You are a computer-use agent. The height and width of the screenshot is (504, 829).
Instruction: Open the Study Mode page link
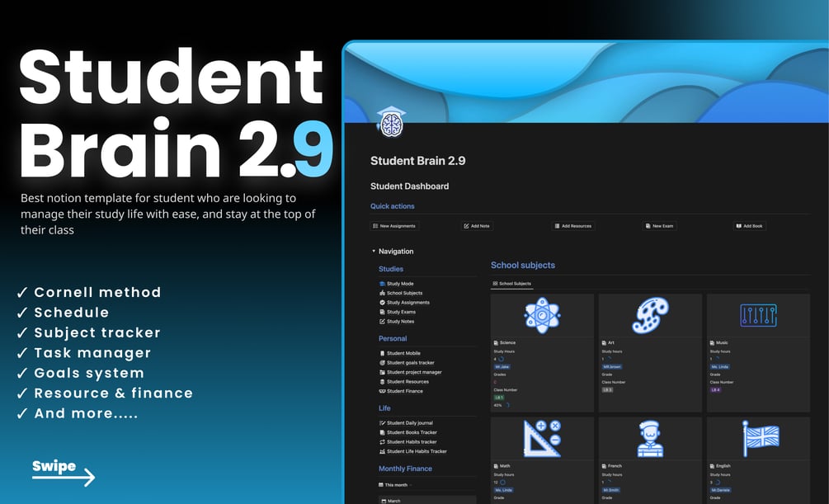400,284
